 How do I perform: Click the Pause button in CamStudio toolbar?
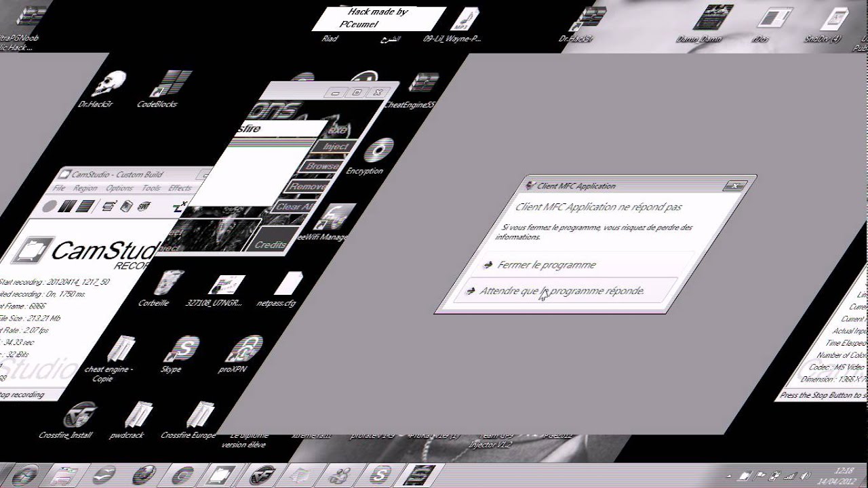(66, 207)
